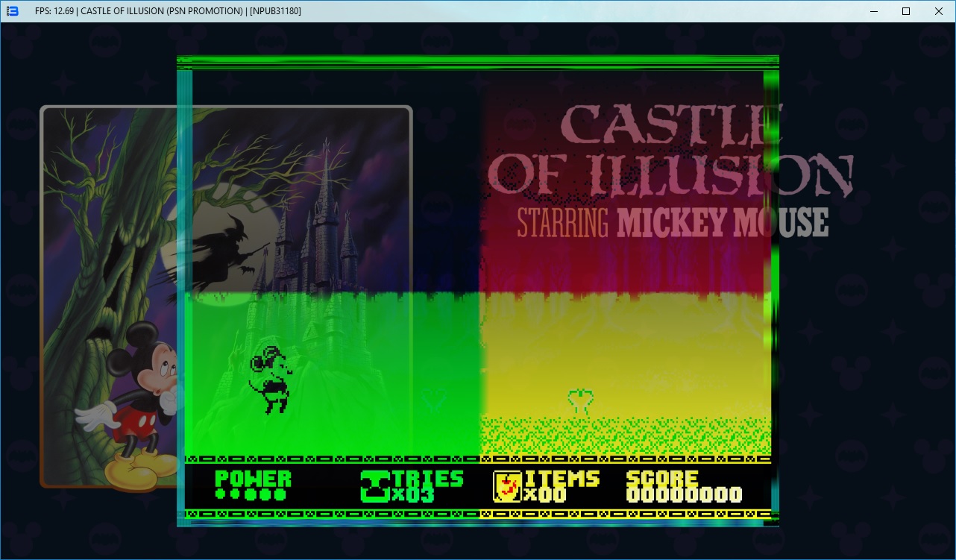Viewport: 956px width, 560px height.
Task: Click the black pixelated Mickey sprite
Action: (269, 380)
